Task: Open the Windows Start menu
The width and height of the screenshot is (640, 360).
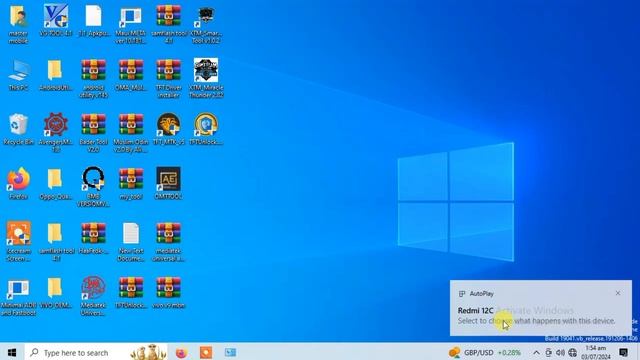Action: pyautogui.click(x=12, y=352)
